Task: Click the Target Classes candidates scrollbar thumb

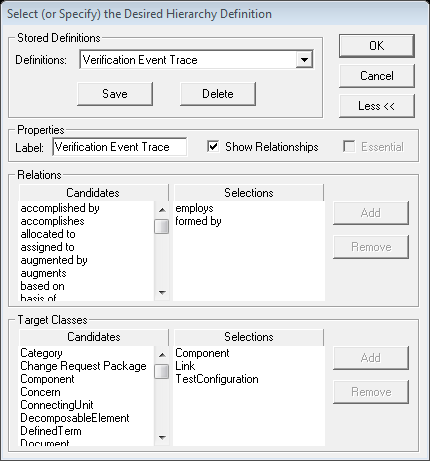Action: (162, 371)
